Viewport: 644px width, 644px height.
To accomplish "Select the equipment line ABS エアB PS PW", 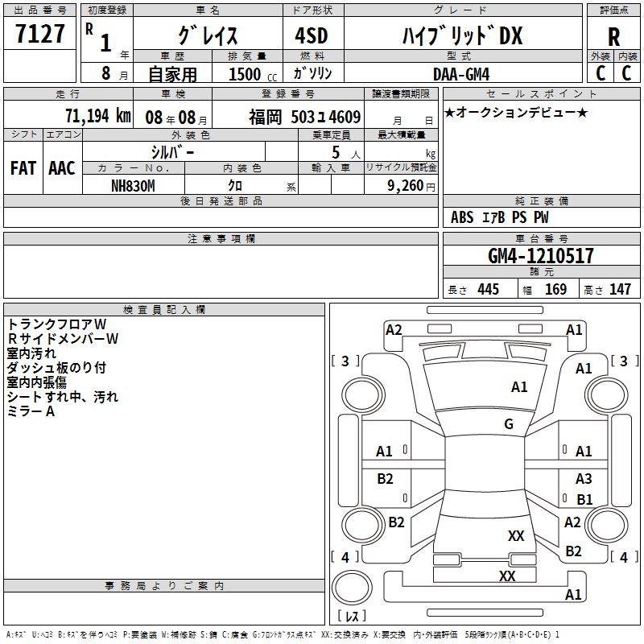I will (x=499, y=217).
